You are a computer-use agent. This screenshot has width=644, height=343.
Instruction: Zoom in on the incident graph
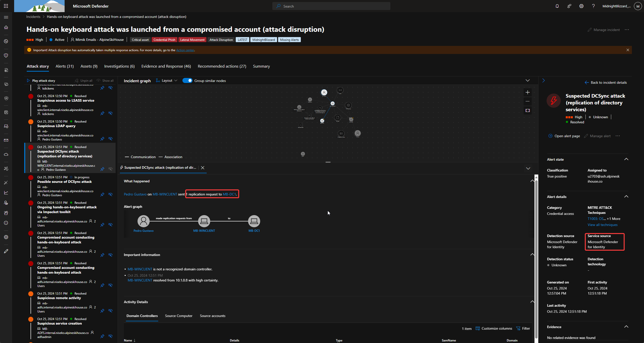click(x=527, y=92)
